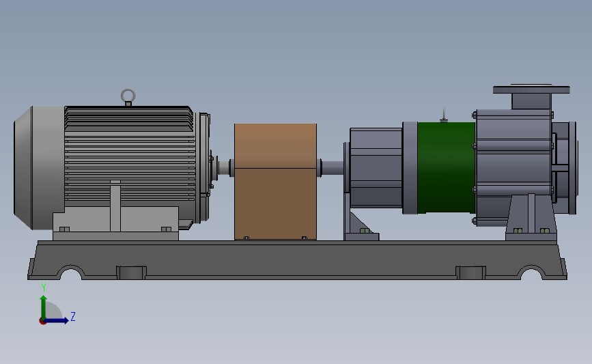Select the vent plug atop green casing
This screenshot has width=592, height=364.
[444, 115]
